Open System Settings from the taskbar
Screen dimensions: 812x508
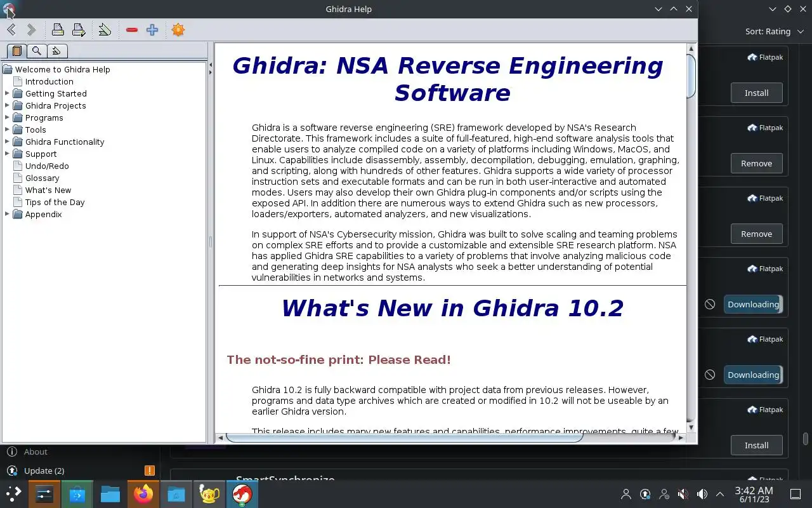44,494
